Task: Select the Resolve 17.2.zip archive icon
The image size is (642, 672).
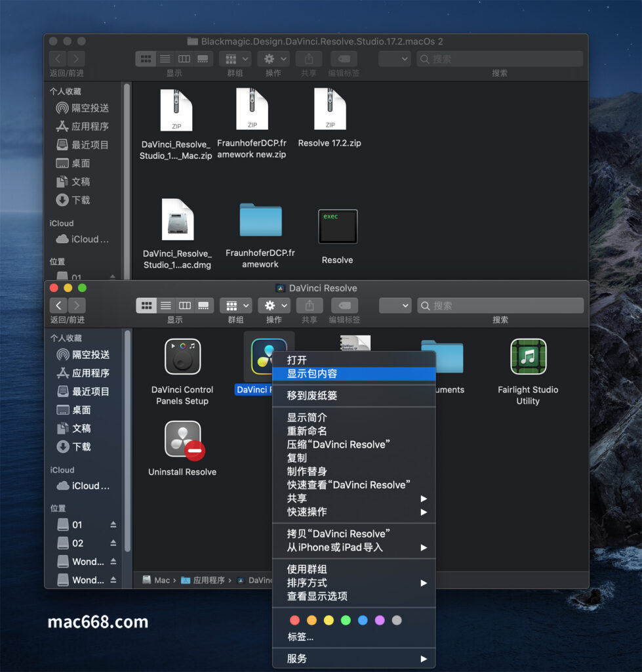Action: pyautogui.click(x=330, y=109)
